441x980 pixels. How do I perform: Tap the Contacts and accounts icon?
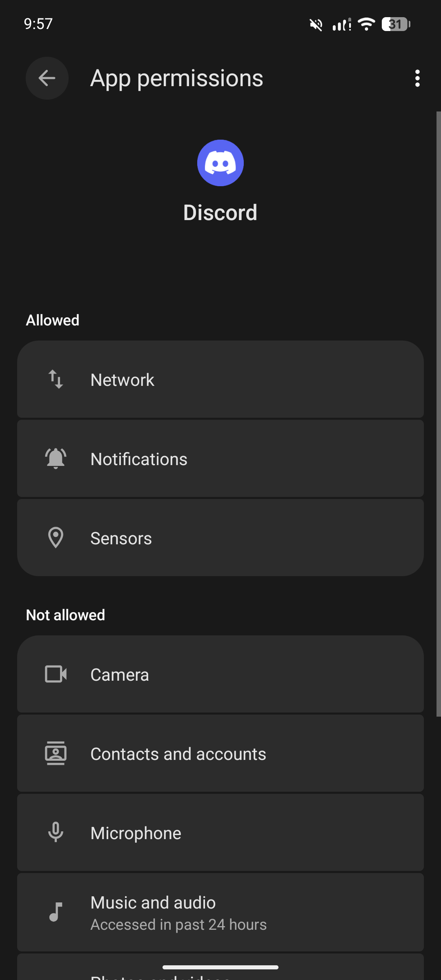tap(56, 753)
